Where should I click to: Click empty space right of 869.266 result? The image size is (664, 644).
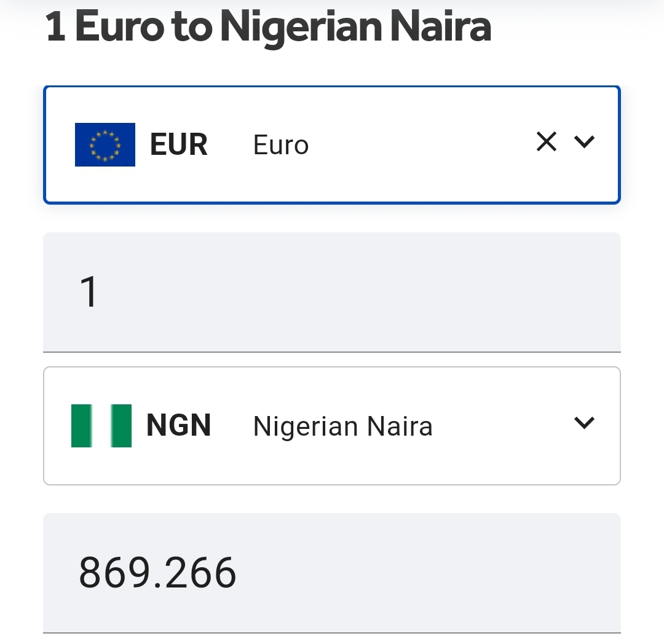[x=430, y=573]
